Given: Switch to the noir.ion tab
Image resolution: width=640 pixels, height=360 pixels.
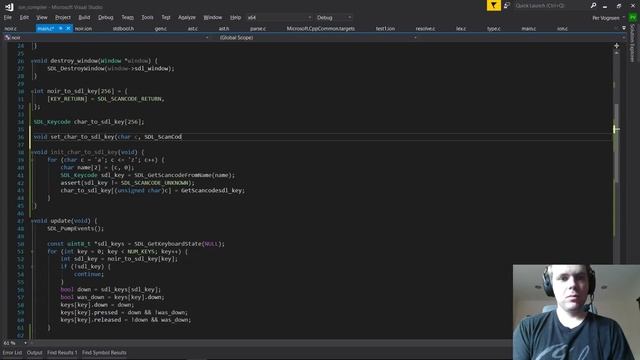Looking at the screenshot, I should pyautogui.click(x=83, y=29).
